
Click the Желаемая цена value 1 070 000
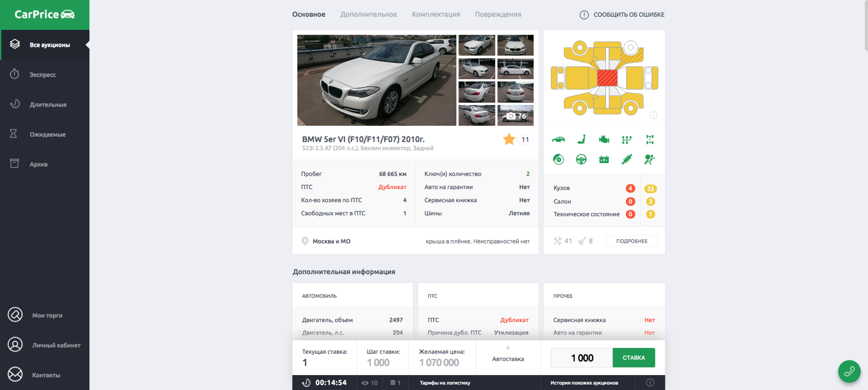pyautogui.click(x=439, y=362)
